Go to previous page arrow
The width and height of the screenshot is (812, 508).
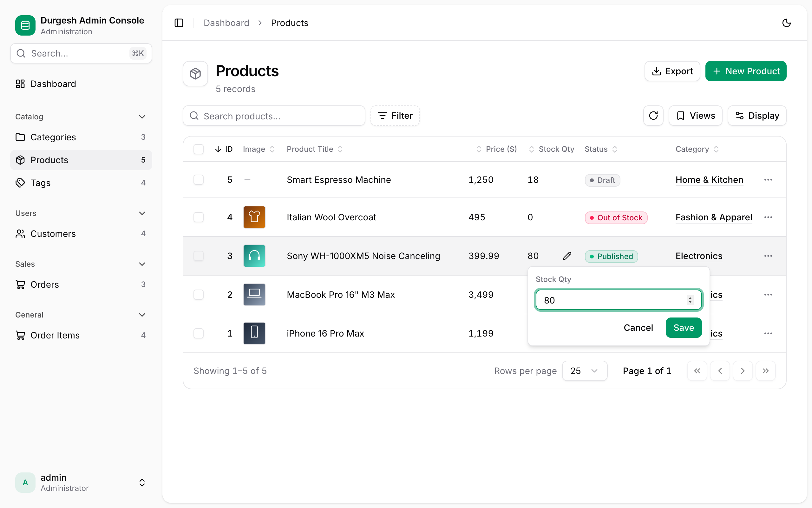[720, 371]
